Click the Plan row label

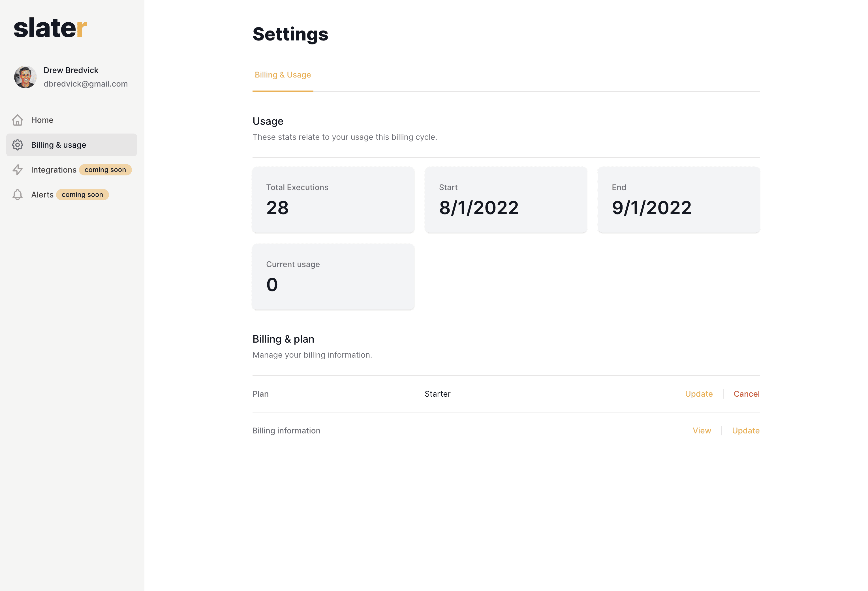260,394
